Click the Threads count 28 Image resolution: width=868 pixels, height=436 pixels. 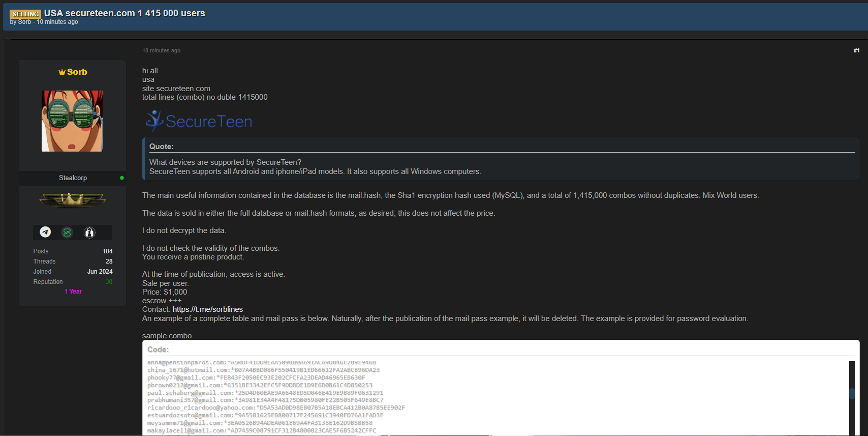coord(109,261)
